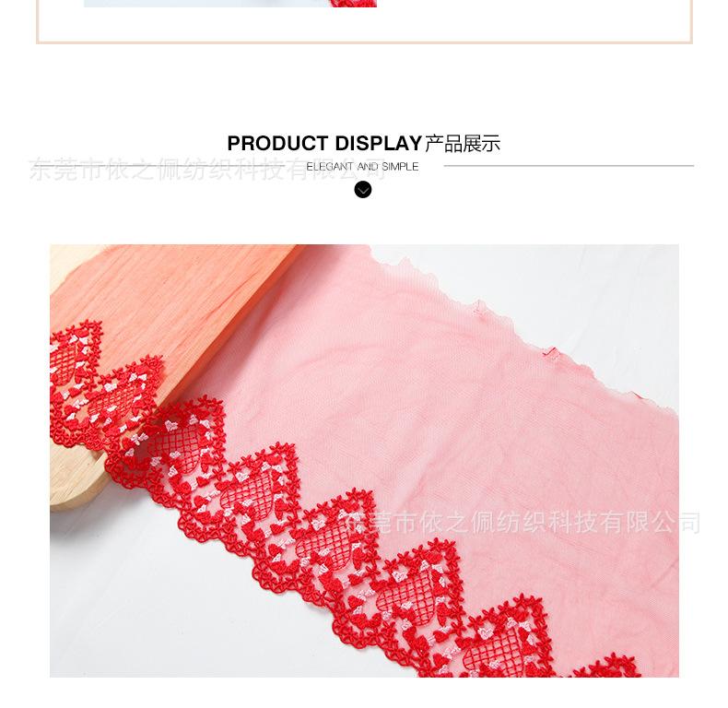The width and height of the screenshot is (728, 708).
Task: Click the black circular down-chevron icon
Action: coord(362,190)
